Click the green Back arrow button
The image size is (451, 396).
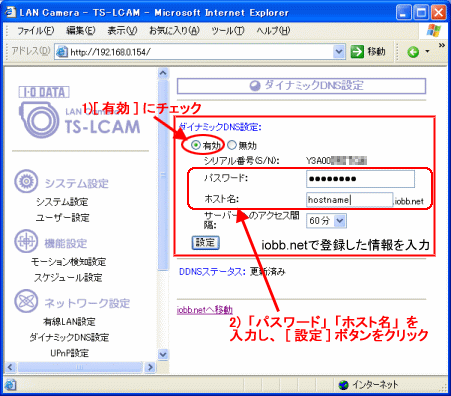[x=413, y=52]
